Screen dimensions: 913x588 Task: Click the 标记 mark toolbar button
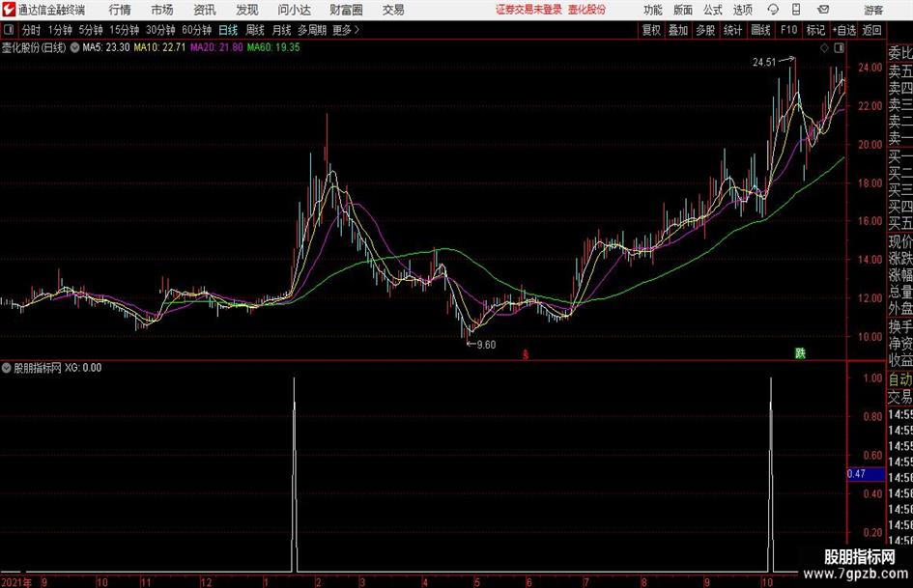815,30
